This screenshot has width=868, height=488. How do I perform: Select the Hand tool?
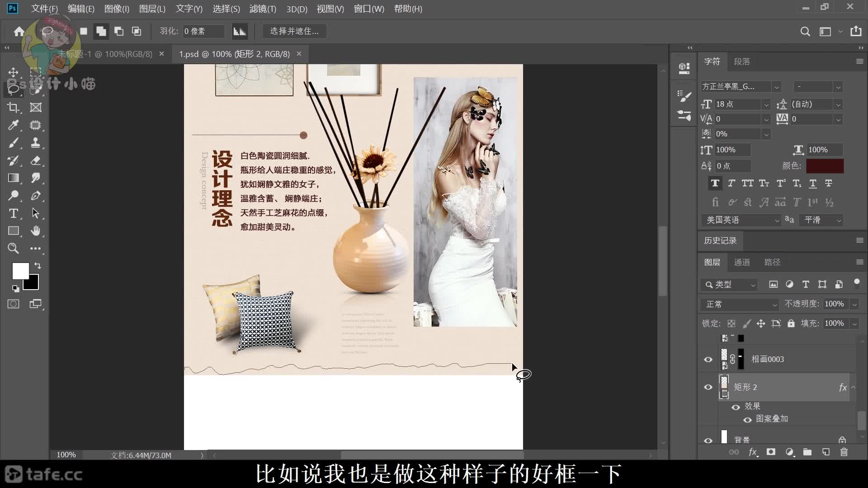pos(36,231)
